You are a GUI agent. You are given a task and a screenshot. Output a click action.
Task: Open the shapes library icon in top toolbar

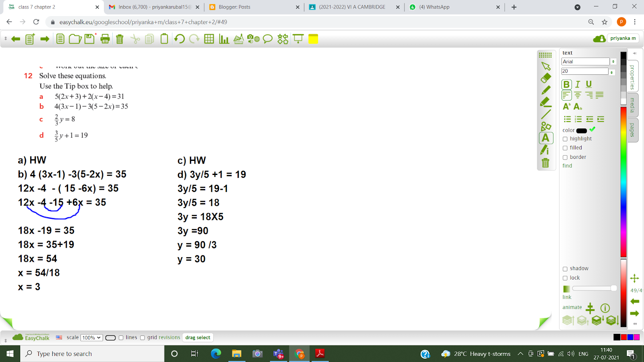point(283,39)
